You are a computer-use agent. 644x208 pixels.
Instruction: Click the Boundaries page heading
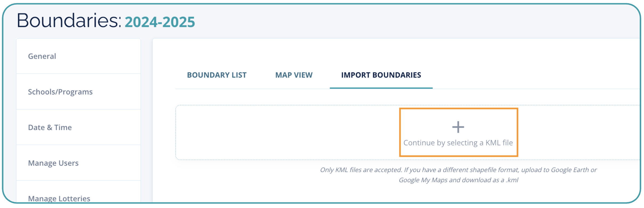tap(69, 21)
